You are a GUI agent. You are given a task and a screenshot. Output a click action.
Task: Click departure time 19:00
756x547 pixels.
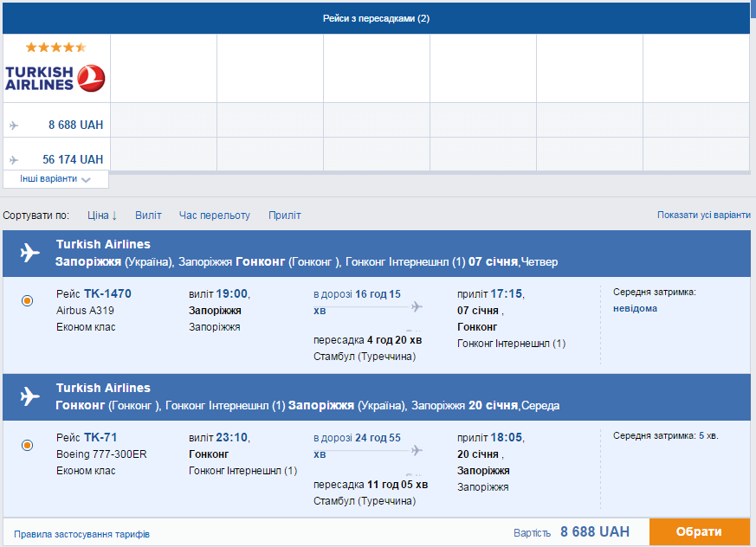click(x=231, y=293)
